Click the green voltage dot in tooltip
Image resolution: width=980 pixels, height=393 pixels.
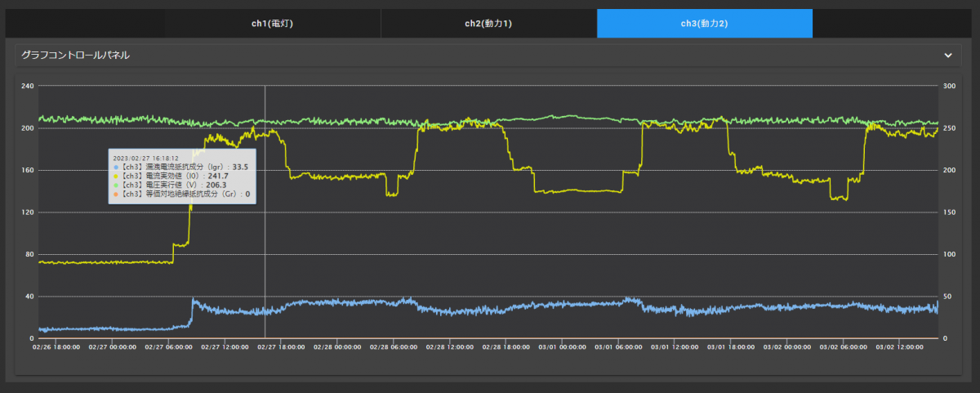point(116,185)
